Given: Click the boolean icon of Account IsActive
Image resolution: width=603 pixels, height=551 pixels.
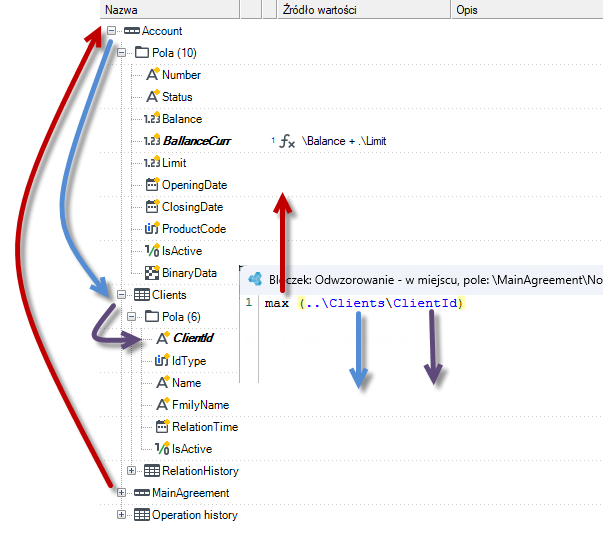Looking at the screenshot, I should click(x=152, y=250).
